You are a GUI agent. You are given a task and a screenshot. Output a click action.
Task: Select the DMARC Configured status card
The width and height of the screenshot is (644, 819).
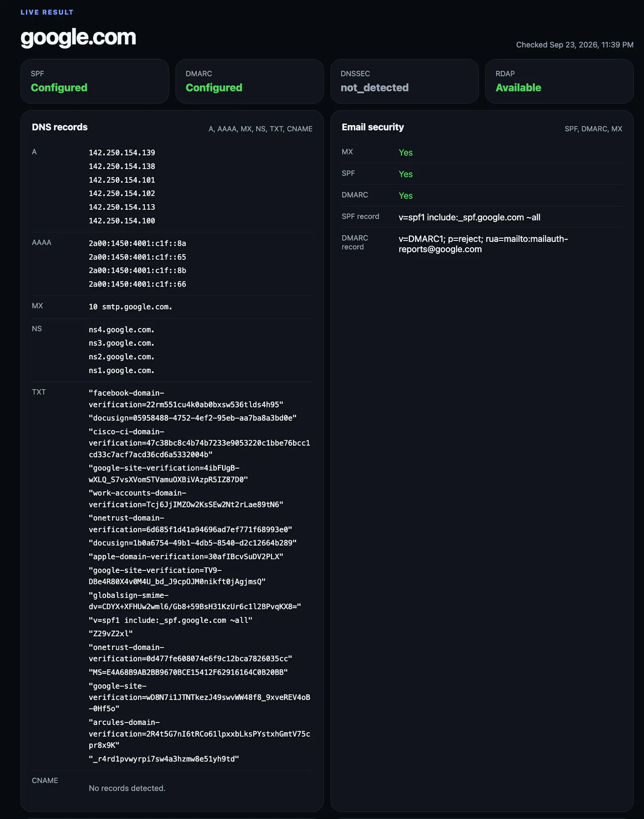250,81
